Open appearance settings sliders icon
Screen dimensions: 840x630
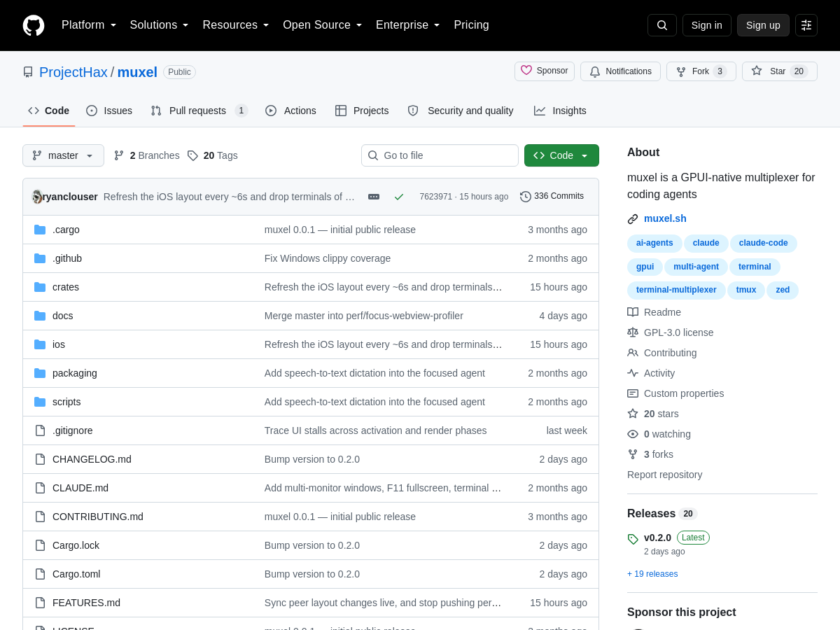point(806,25)
